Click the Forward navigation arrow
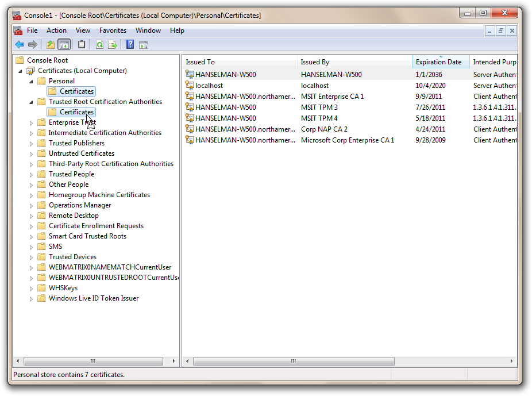The height and width of the screenshot is (396, 532). tap(33, 44)
